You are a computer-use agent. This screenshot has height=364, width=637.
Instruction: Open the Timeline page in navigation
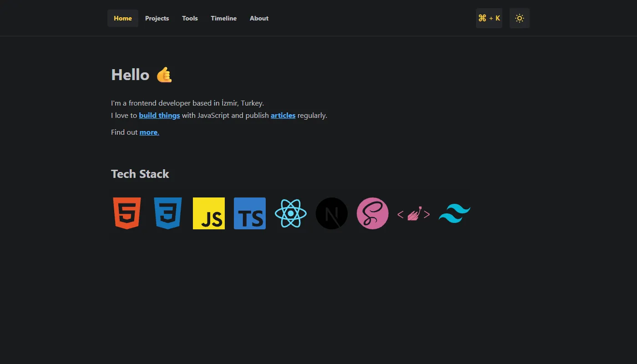223,18
